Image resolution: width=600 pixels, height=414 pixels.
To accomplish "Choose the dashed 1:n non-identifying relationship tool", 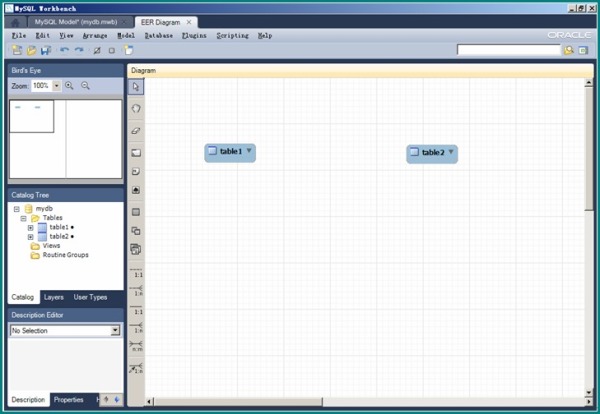I will (136, 291).
